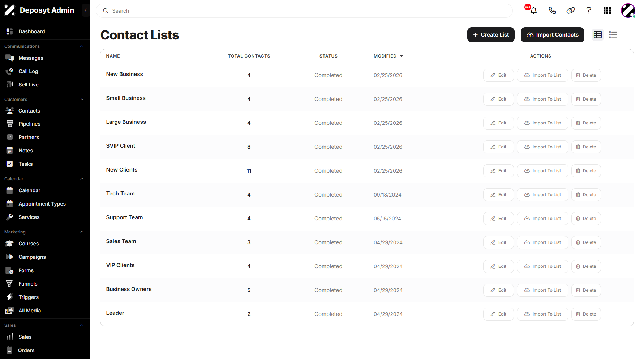Select the 09/18/2024 modified date
Image resolution: width=644 pixels, height=359 pixels.
(x=387, y=195)
